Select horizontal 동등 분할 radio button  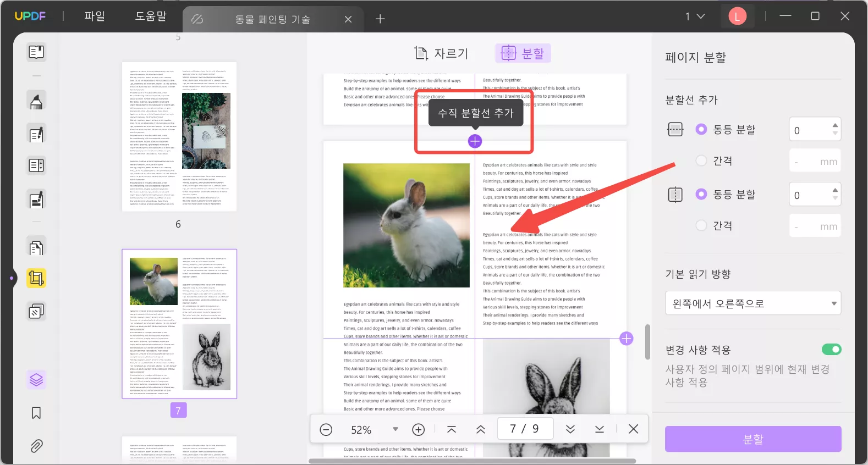click(x=701, y=129)
